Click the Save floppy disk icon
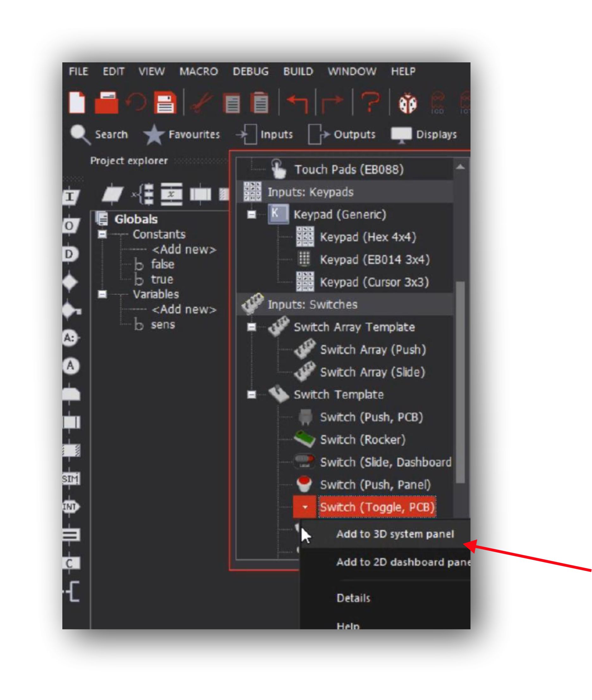 (x=165, y=103)
